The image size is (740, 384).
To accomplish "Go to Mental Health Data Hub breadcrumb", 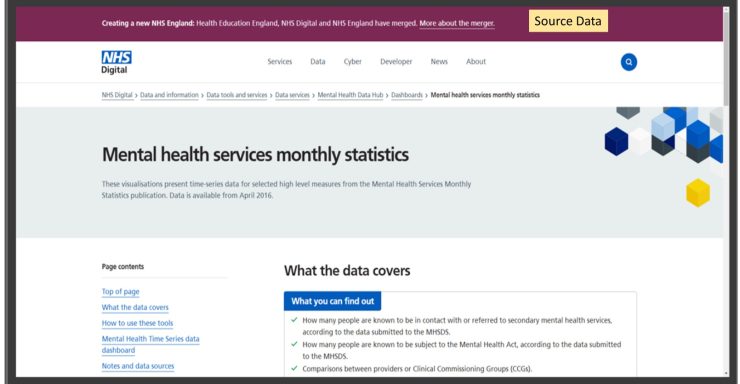I will (x=350, y=95).
